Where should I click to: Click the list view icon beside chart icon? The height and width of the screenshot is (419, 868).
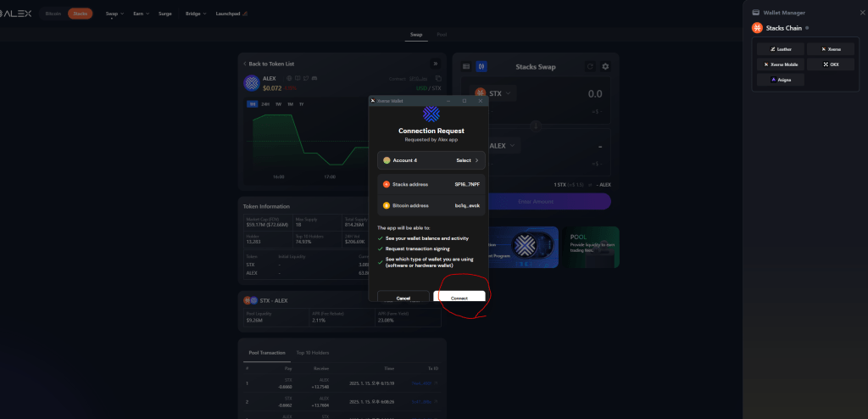[465, 66]
